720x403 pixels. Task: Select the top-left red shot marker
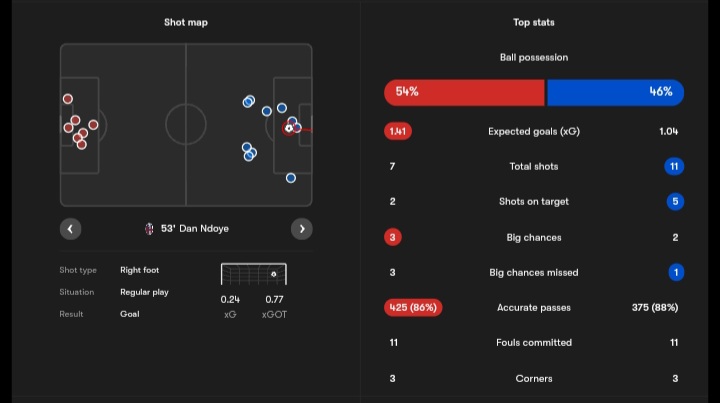click(x=68, y=99)
